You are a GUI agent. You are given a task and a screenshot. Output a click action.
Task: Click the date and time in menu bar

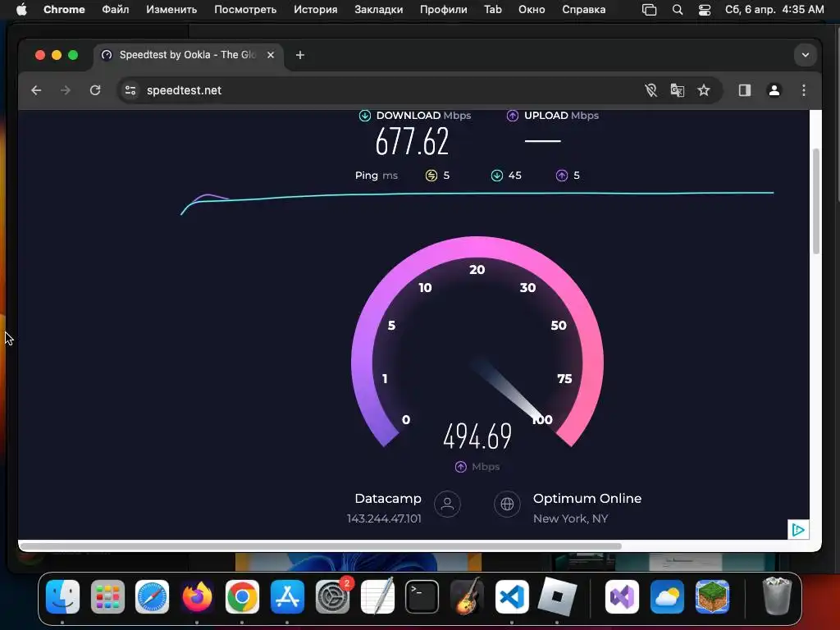[774, 9]
